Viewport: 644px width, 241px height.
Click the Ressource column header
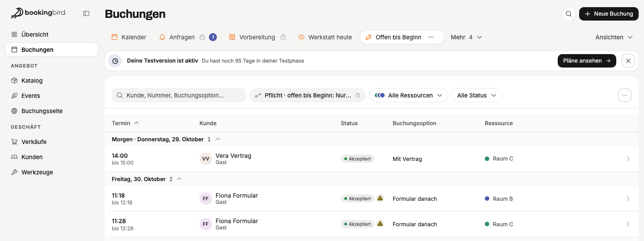pyautogui.click(x=499, y=123)
